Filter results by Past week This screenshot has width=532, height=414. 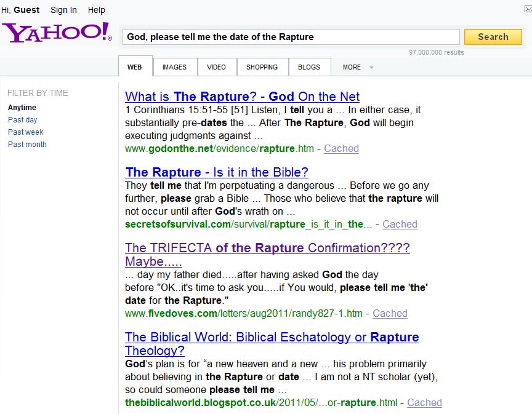click(x=25, y=132)
